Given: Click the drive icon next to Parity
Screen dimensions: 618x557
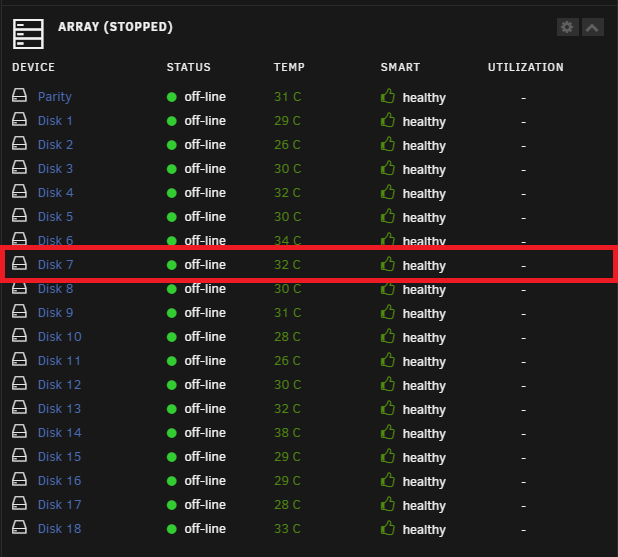Looking at the screenshot, I should pos(19,95).
